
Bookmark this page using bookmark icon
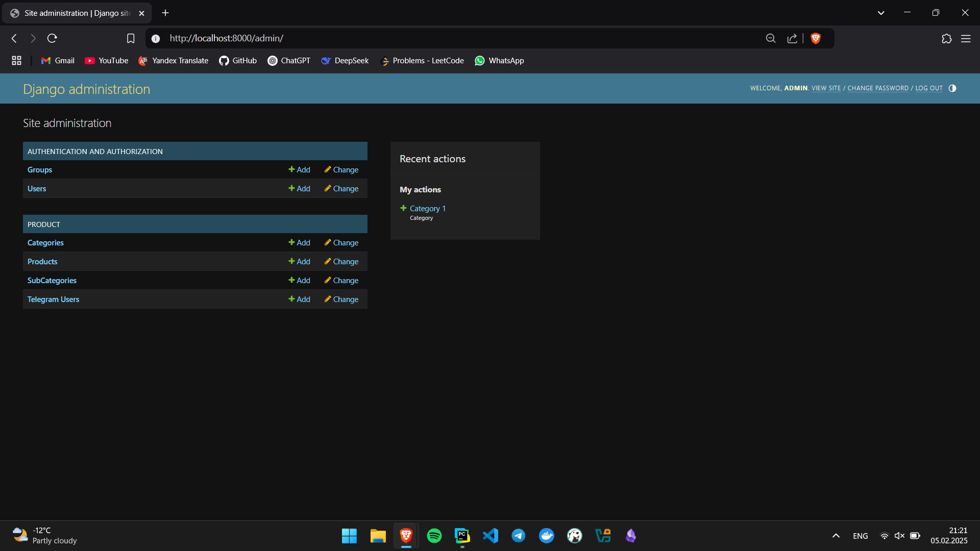pos(131,38)
